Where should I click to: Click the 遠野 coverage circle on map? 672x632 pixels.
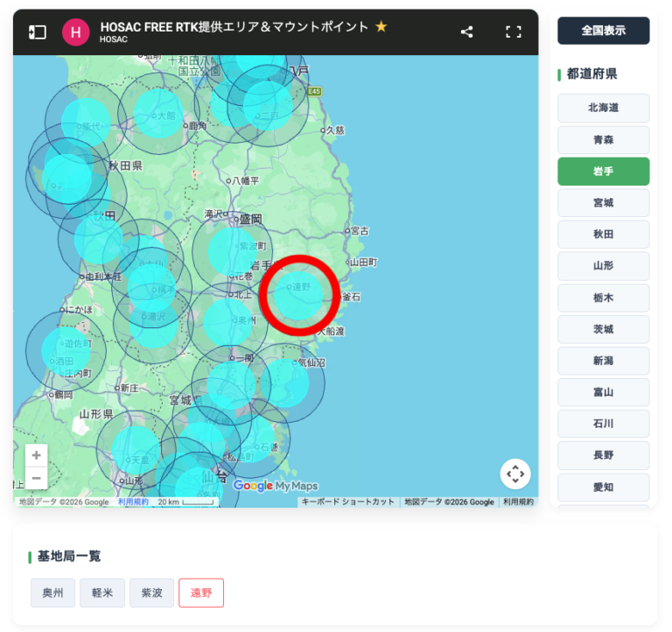[x=298, y=296]
